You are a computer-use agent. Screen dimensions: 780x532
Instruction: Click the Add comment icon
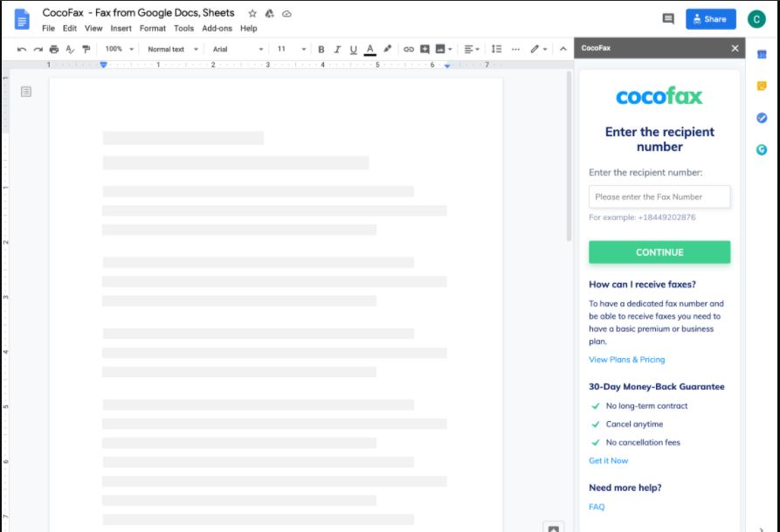(425, 49)
